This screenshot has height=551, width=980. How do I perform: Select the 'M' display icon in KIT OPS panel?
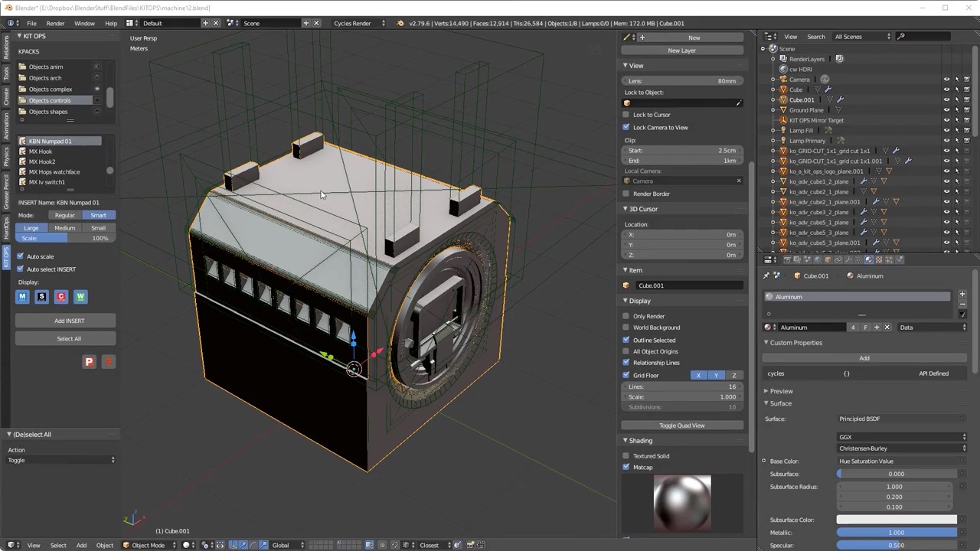tap(22, 297)
